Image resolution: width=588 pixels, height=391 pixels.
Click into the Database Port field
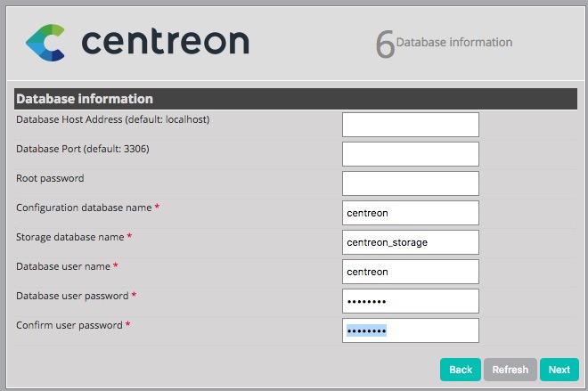[410, 154]
